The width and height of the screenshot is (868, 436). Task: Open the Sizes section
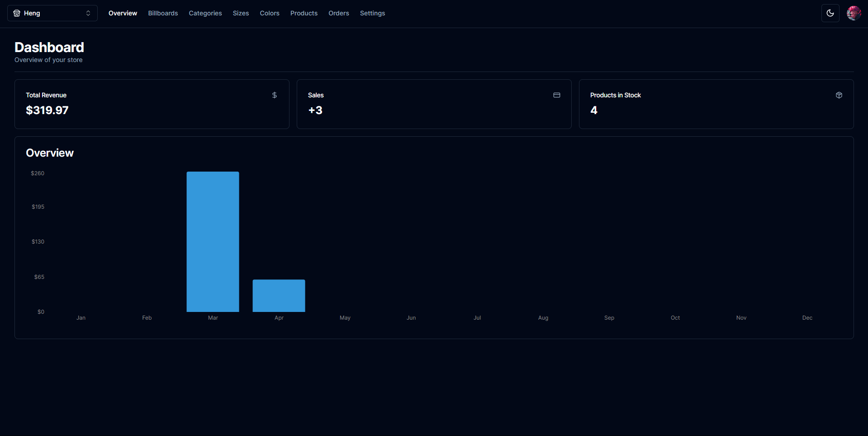click(x=241, y=13)
